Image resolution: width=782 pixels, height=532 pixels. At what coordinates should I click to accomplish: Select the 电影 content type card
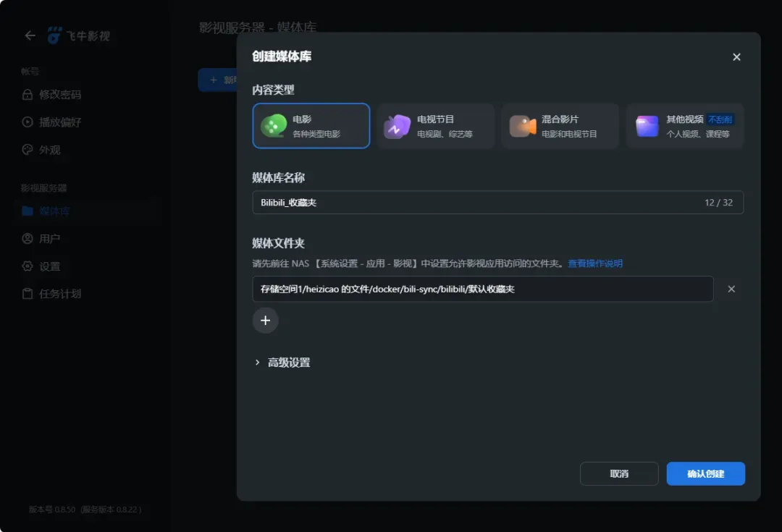click(x=311, y=126)
